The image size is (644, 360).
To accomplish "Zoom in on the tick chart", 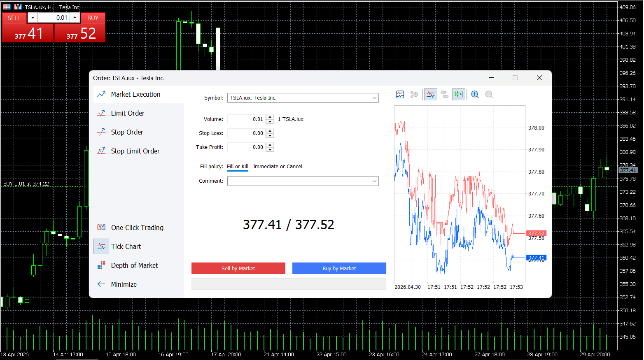I will (475, 95).
